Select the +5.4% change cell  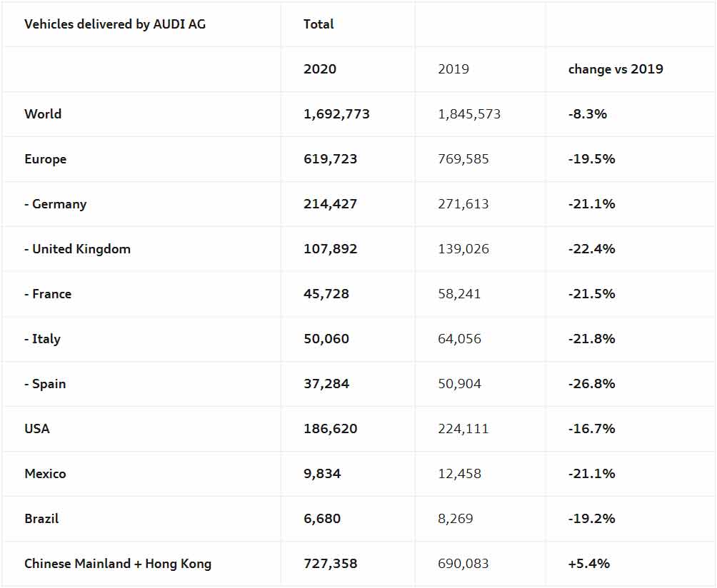(x=589, y=564)
